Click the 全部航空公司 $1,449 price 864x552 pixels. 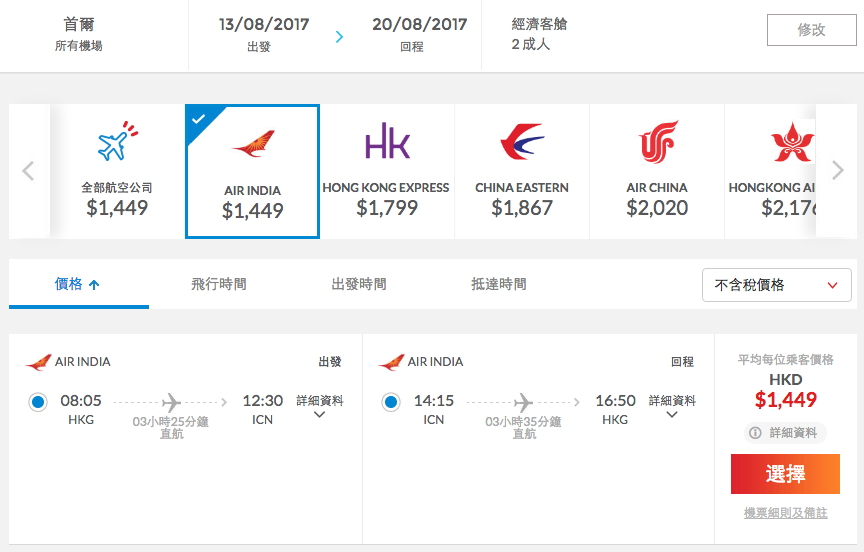(x=117, y=208)
